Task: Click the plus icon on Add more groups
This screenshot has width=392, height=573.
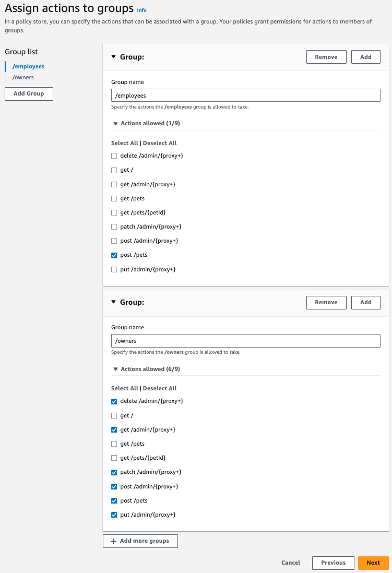Action: coord(113,541)
